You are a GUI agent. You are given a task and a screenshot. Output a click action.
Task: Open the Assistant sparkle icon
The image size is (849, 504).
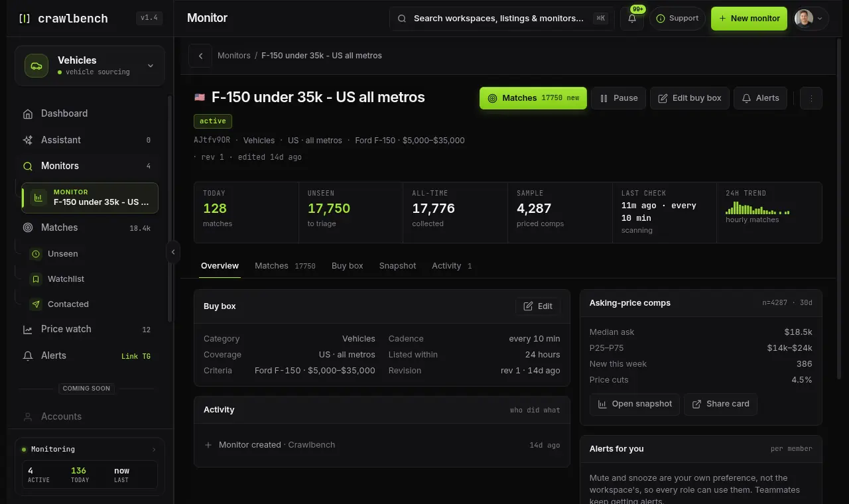click(x=28, y=140)
